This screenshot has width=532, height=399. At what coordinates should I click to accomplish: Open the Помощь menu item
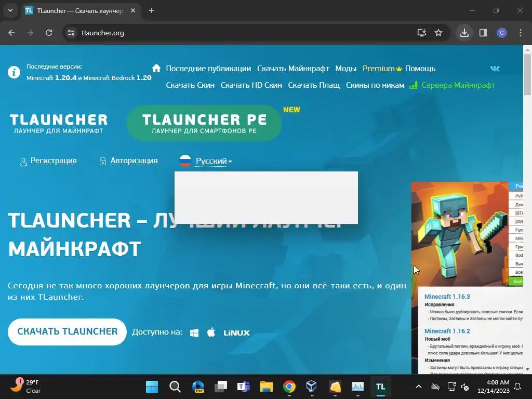tap(420, 69)
